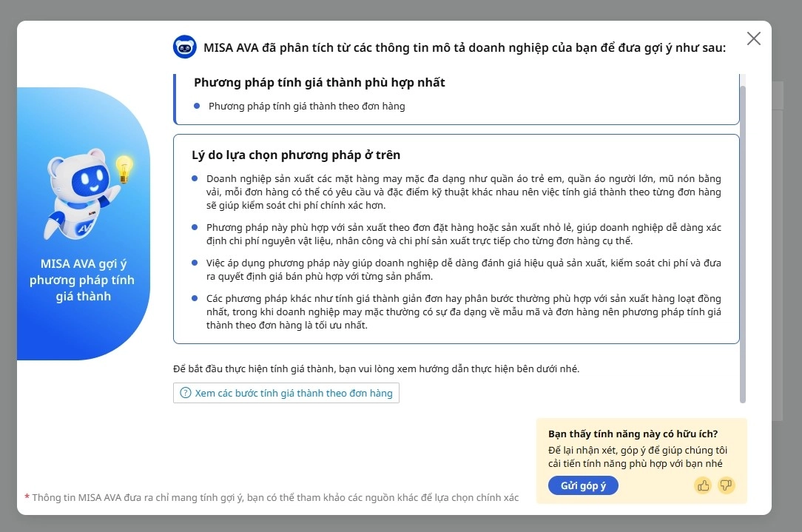Click the disclaimer note starting "Thông tin MISA AVA"

click(275, 497)
